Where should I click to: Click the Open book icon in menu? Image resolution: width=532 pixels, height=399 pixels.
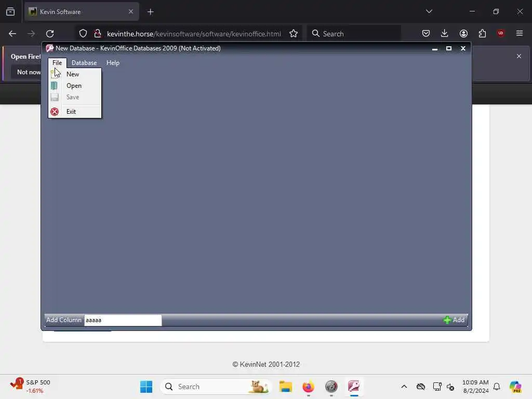(x=54, y=86)
